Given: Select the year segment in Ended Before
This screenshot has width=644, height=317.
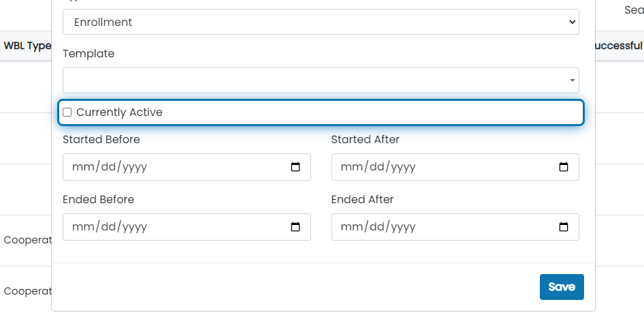Looking at the screenshot, I should click(134, 227).
